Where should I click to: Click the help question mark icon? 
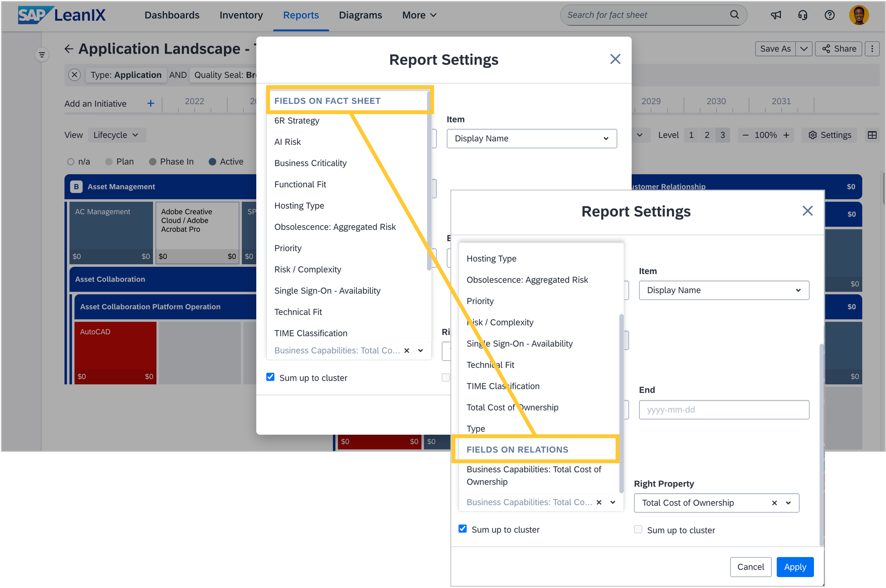829,15
